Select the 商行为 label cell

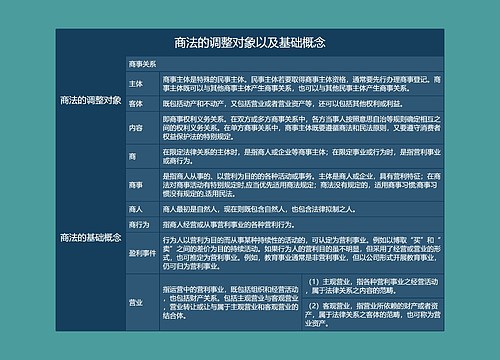coord(143,225)
